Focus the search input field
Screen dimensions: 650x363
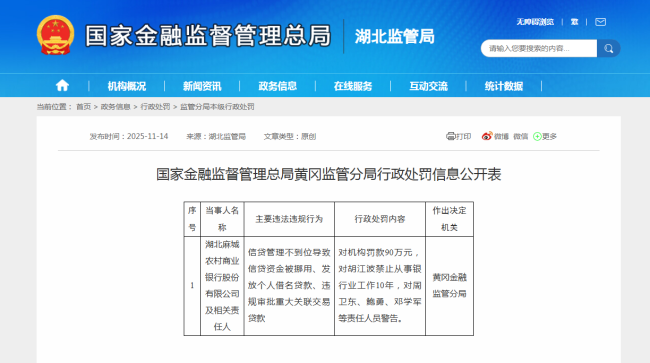(x=539, y=48)
